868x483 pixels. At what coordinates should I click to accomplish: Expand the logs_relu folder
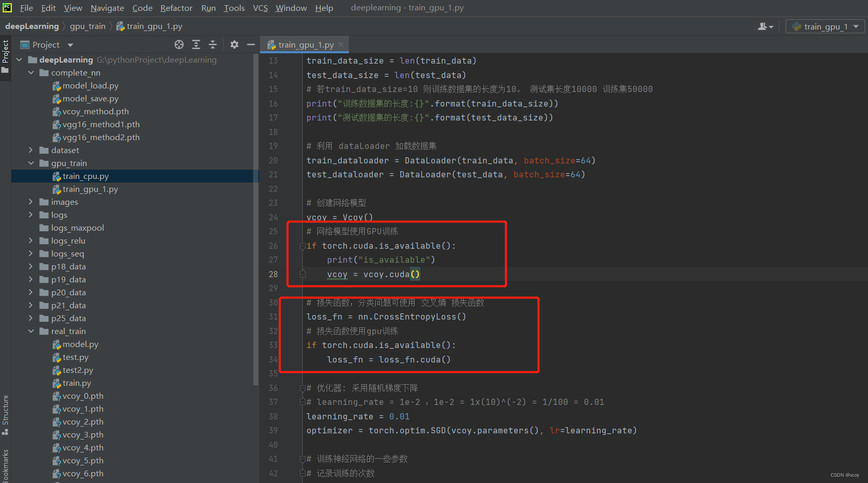tap(31, 240)
